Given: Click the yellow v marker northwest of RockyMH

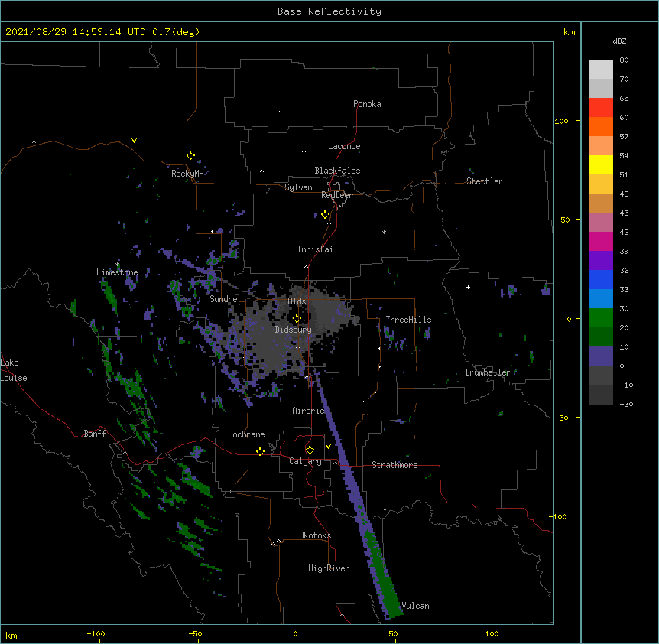Looking at the screenshot, I should pyautogui.click(x=134, y=141).
